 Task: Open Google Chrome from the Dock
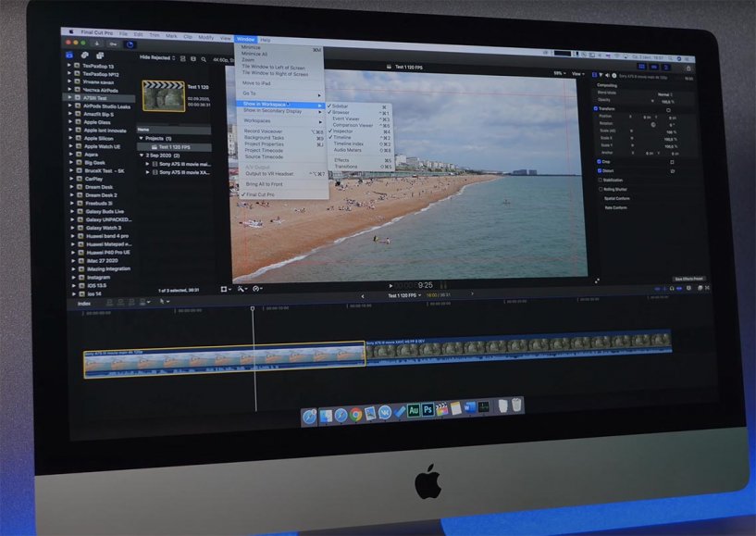(355, 415)
